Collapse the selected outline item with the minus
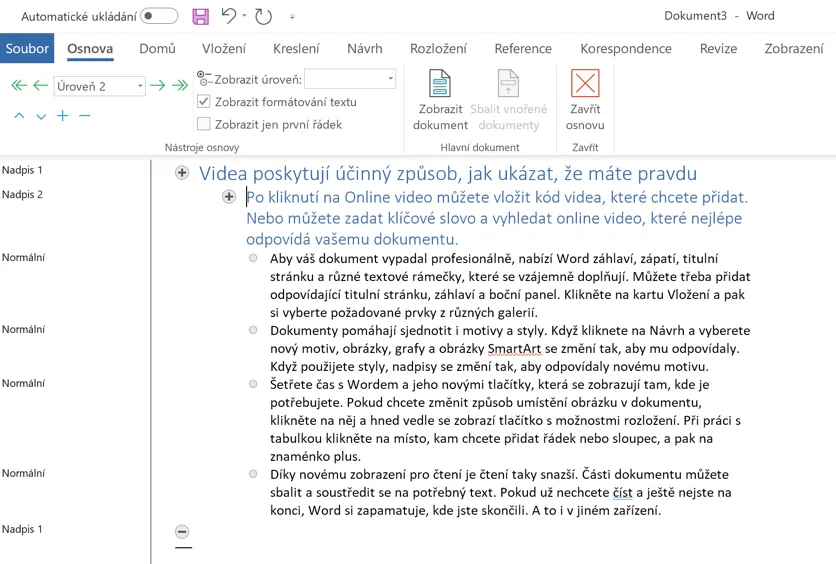 pyautogui.click(x=84, y=116)
